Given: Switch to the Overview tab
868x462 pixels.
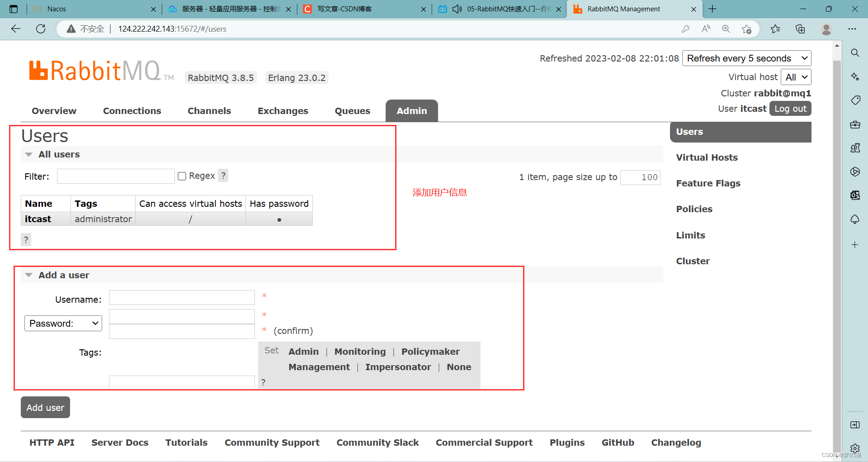Looking at the screenshot, I should [54, 111].
